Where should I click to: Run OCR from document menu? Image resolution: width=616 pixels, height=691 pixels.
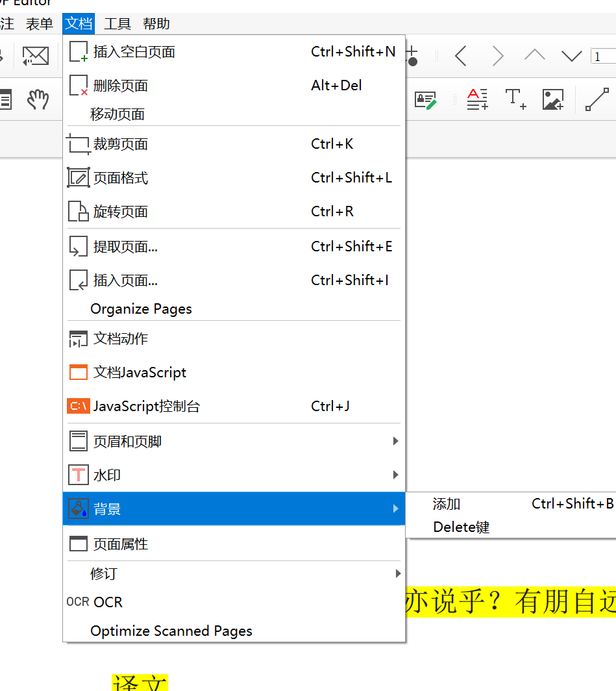234,602
